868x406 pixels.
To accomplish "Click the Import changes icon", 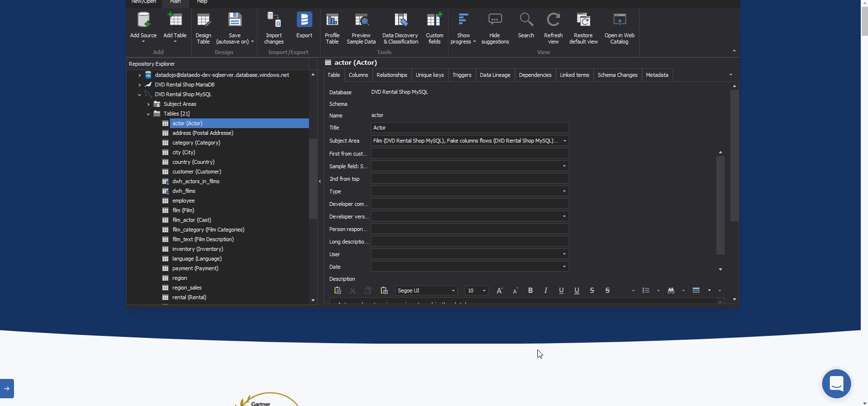I will tap(274, 20).
